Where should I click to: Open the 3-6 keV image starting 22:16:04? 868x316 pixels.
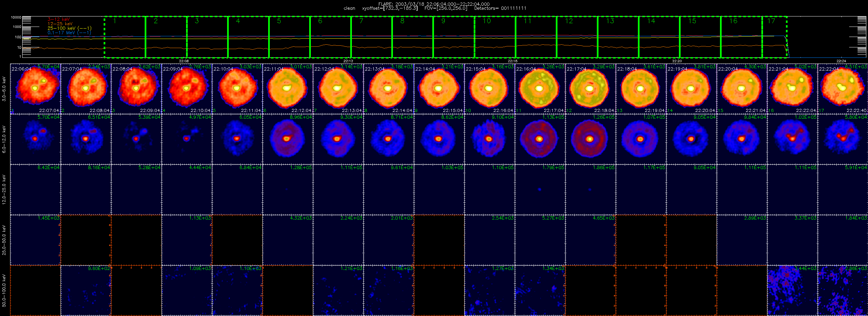pos(540,88)
